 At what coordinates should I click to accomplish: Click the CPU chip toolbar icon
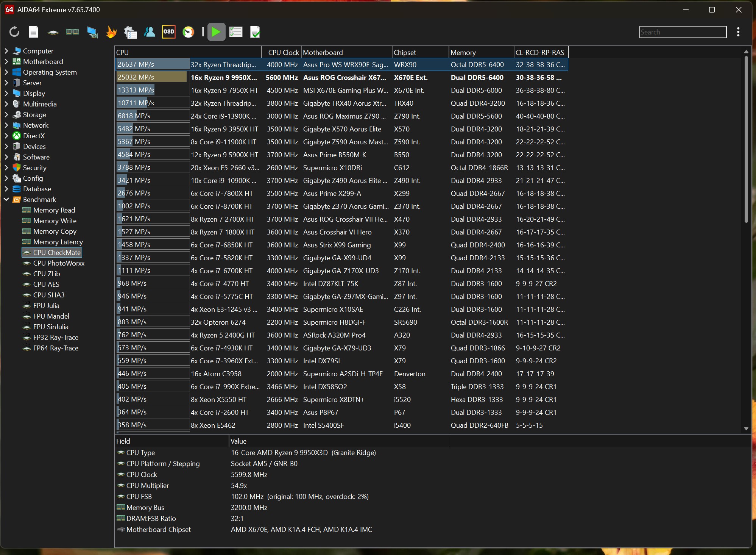tap(53, 32)
